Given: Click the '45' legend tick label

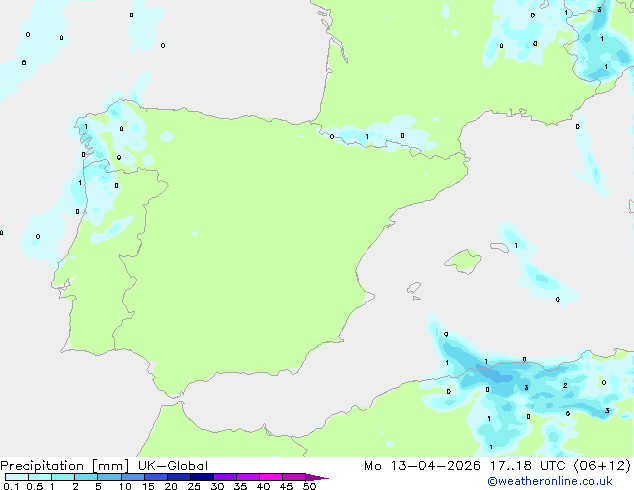Looking at the screenshot, I should [286, 486].
